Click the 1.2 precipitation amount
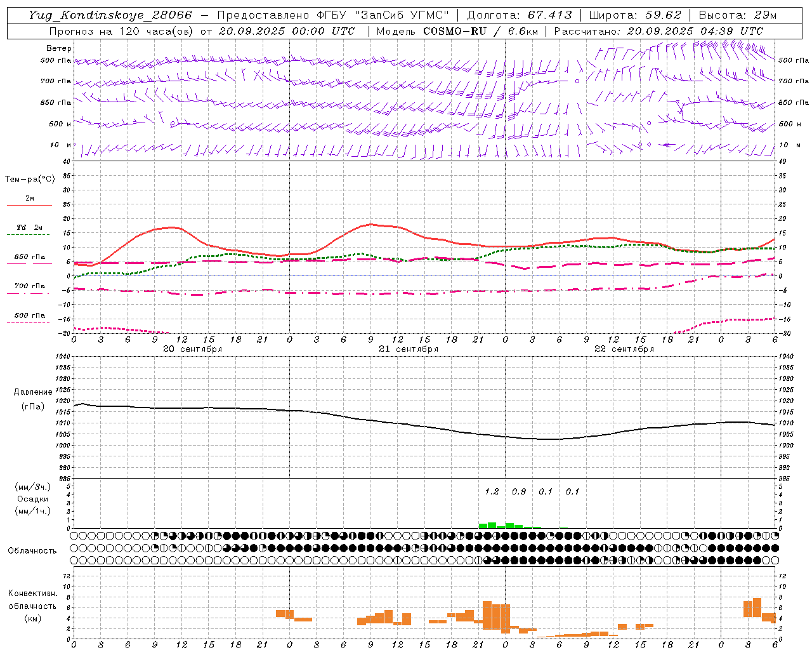The image size is (812, 650). pyautogui.click(x=492, y=491)
